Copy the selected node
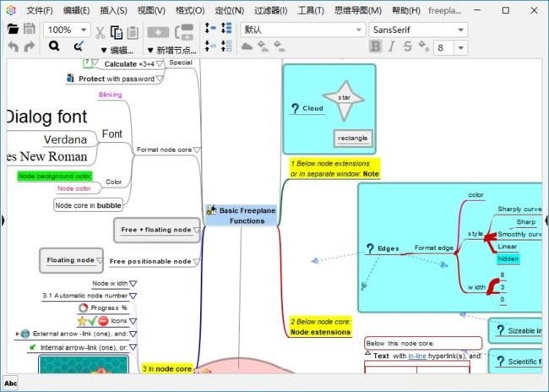This screenshot has width=549, height=392. tap(117, 32)
